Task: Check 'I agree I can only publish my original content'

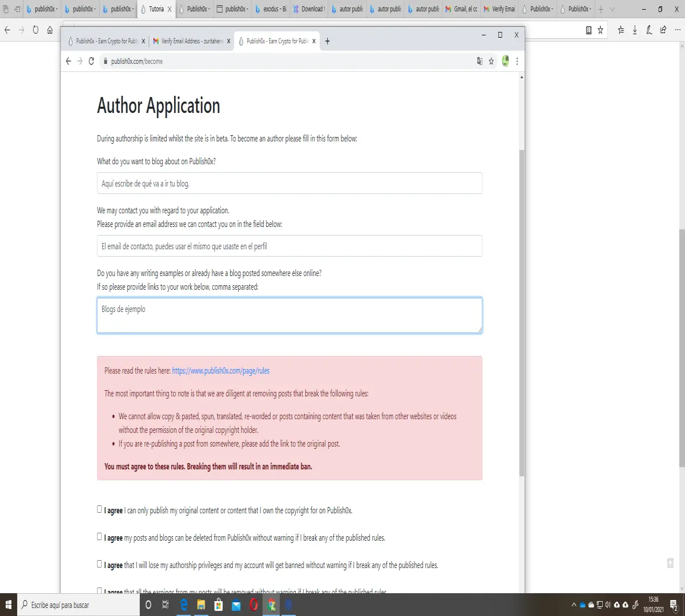Action: 99,509
